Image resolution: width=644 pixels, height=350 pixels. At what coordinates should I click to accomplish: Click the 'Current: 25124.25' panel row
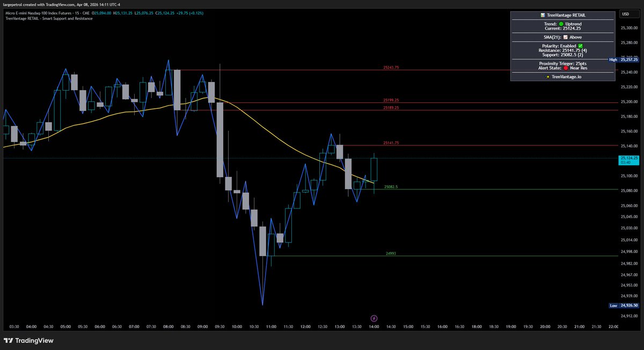(562, 28)
